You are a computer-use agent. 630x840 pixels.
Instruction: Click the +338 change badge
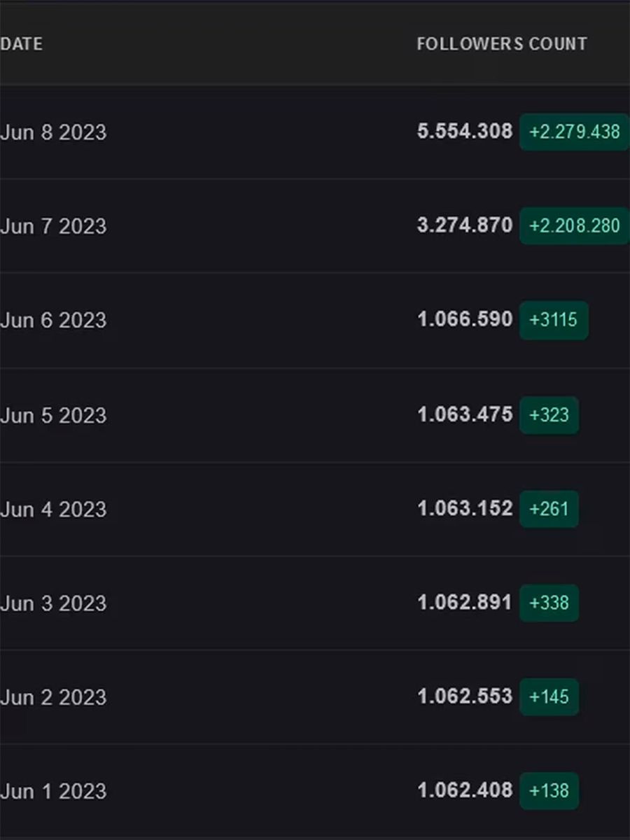tap(549, 603)
